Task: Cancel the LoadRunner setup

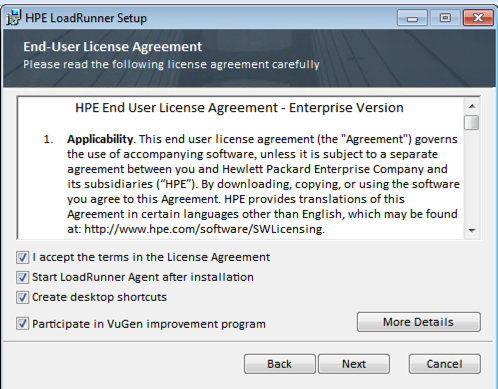Action: [x=445, y=364]
